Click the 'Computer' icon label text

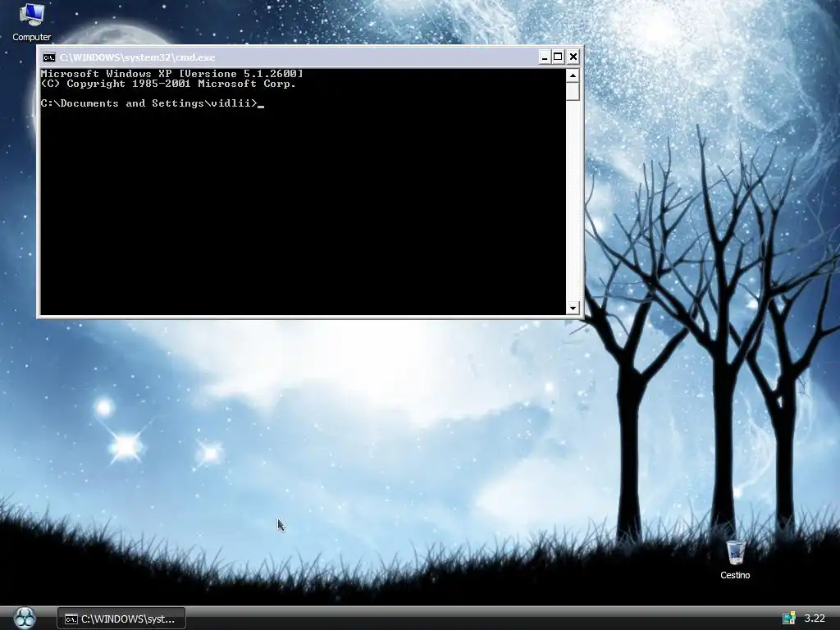point(32,37)
